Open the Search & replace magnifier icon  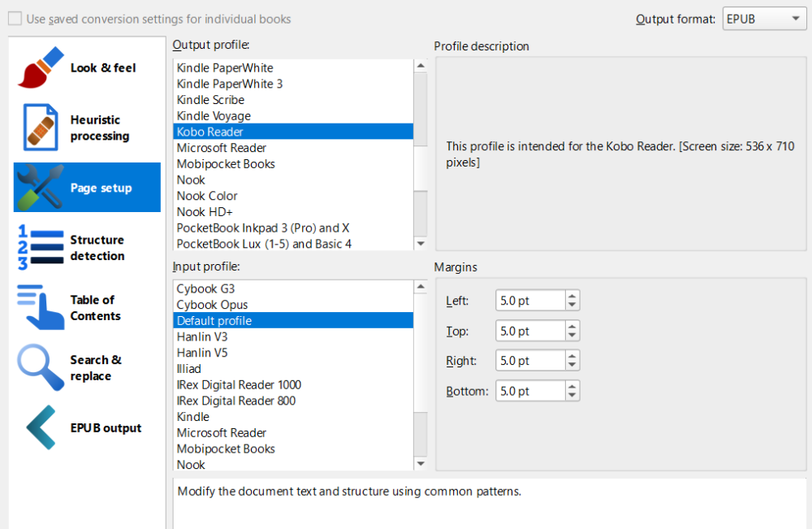[x=41, y=368]
